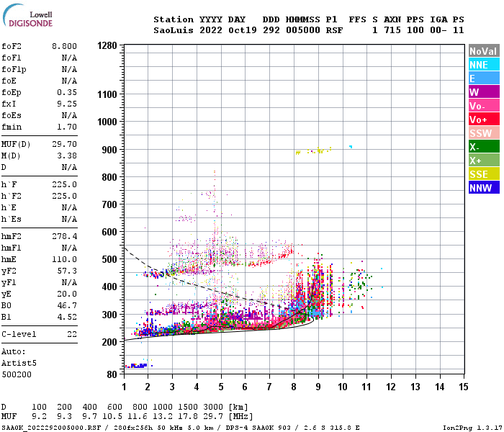Click the D distance 3000 in bottom table

click(x=213, y=408)
